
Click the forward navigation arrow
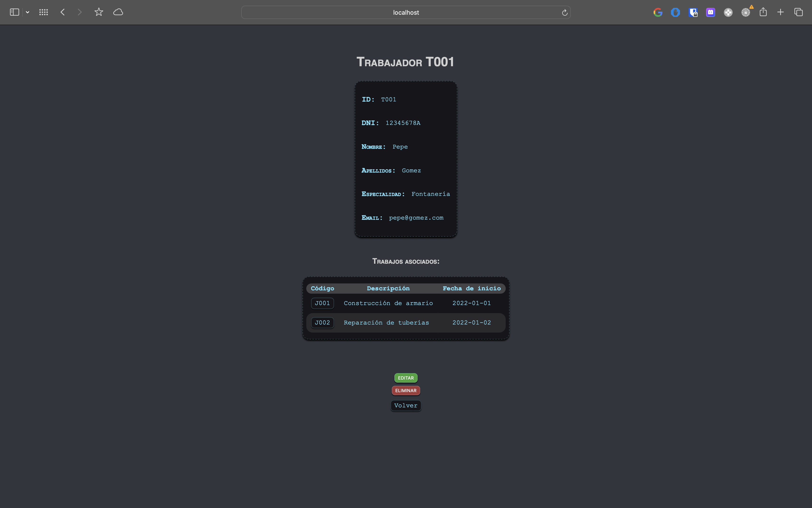point(80,12)
